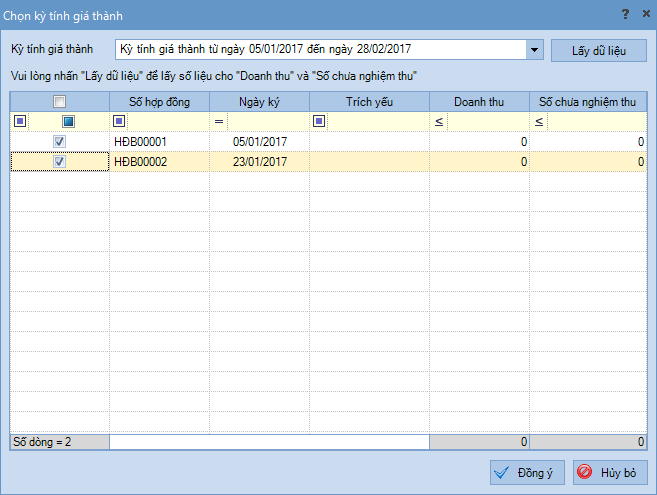
Task: Click the equals filter operator under Ngày ký
Action: point(219,121)
